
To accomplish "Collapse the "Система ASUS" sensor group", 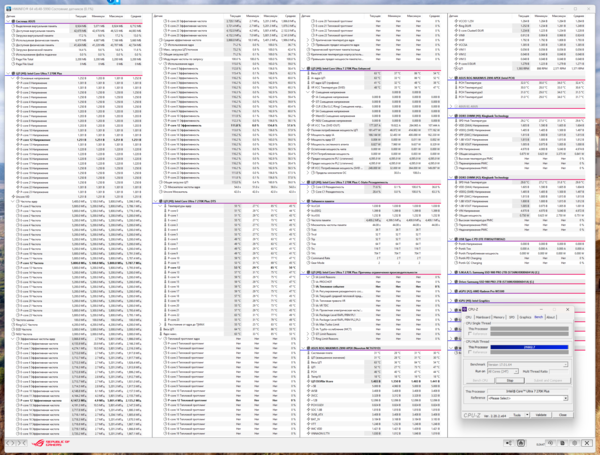I will tap(8, 21).
